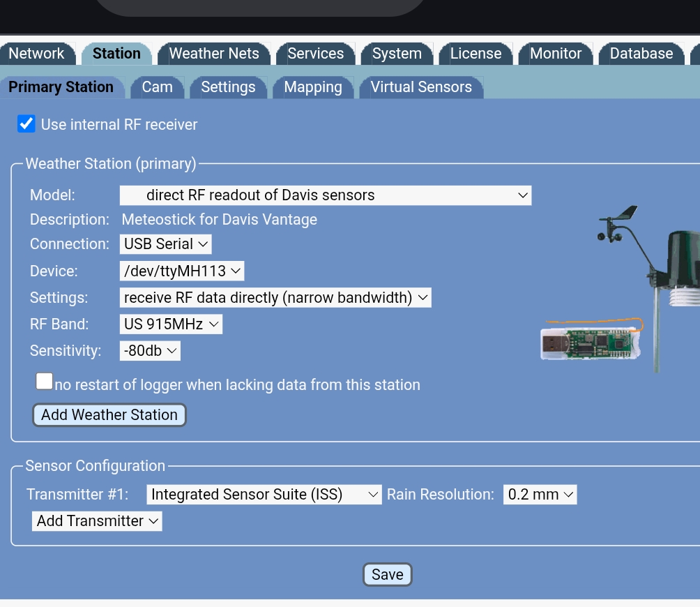700x607 pixels.
Task: Open the Database tab
Action: click(x=641, y=53)
